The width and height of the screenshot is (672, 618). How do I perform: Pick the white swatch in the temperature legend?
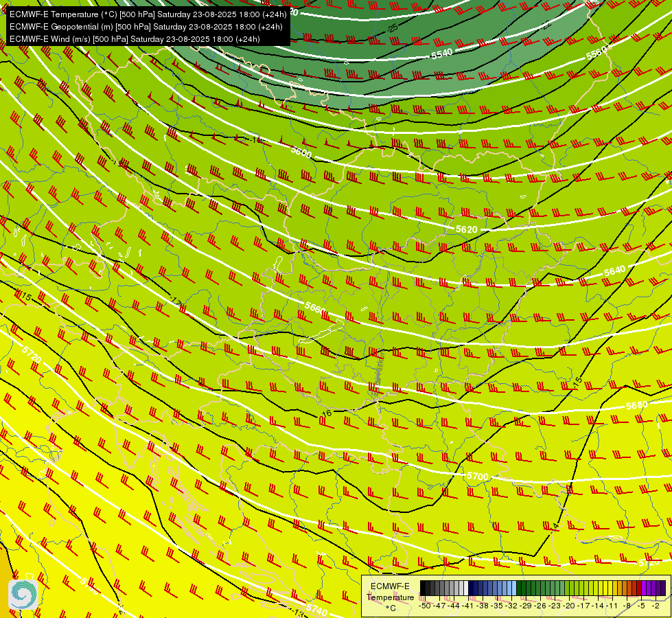coord(466,588)
